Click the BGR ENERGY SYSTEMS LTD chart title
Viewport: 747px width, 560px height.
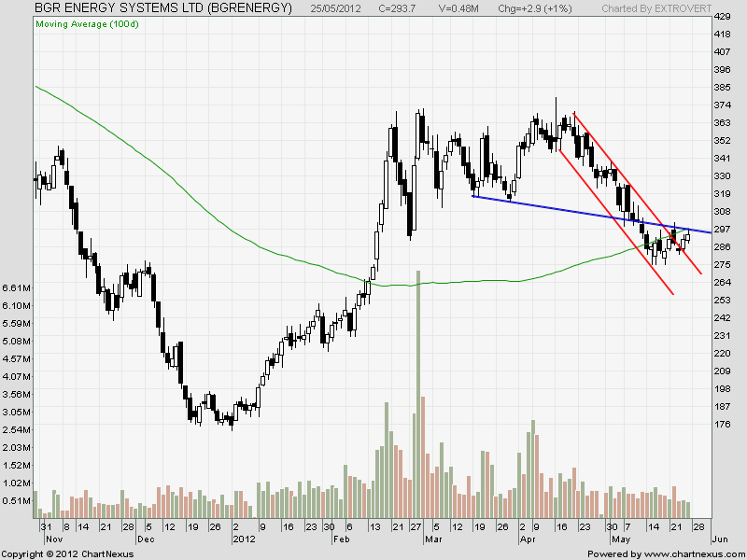162,8
